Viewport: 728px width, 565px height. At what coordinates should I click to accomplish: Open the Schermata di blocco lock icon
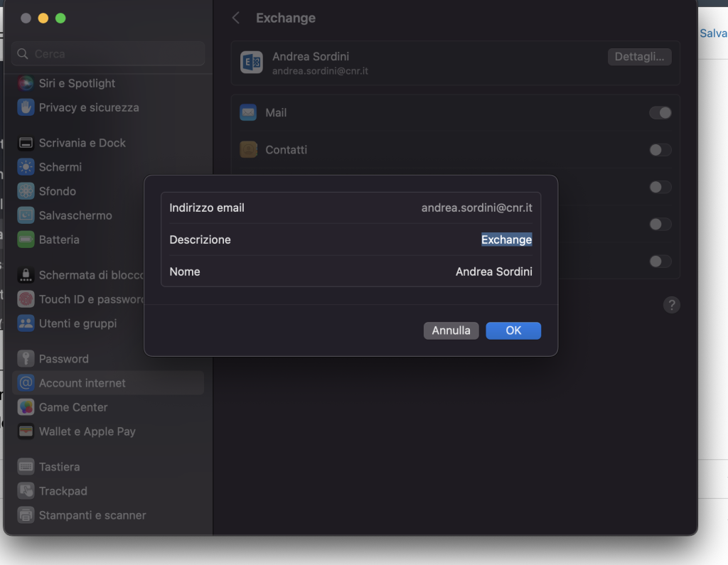pos(26,275)
